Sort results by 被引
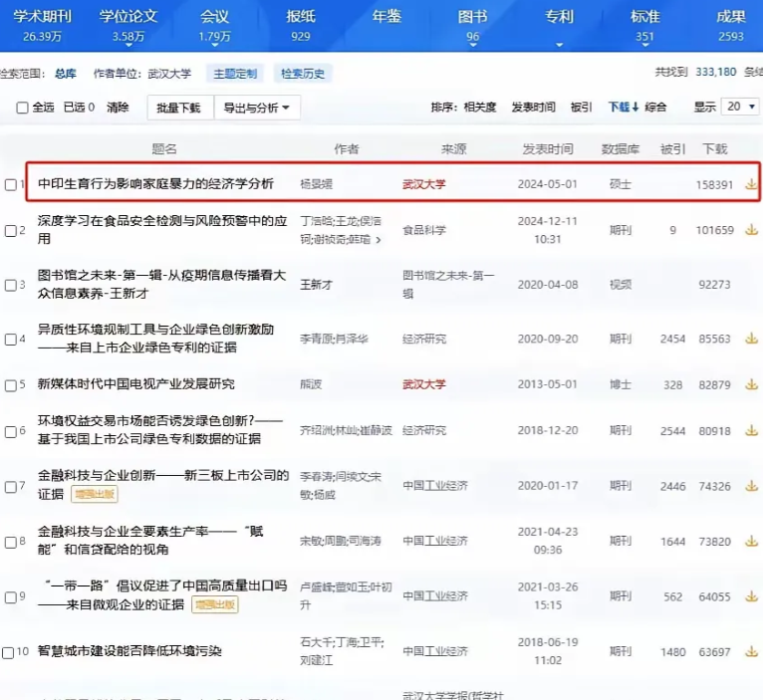This screenshot has width=763, height=700. [x=582, y=107]
